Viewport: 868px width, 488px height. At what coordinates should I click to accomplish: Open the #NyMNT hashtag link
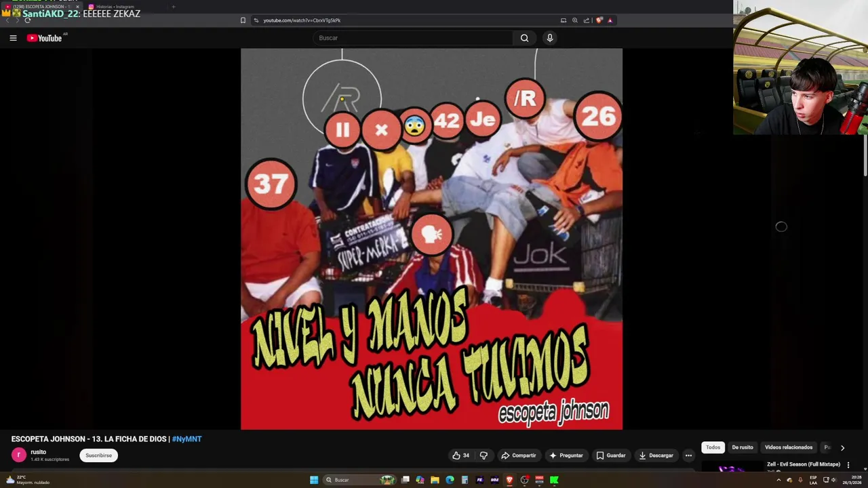186,439
